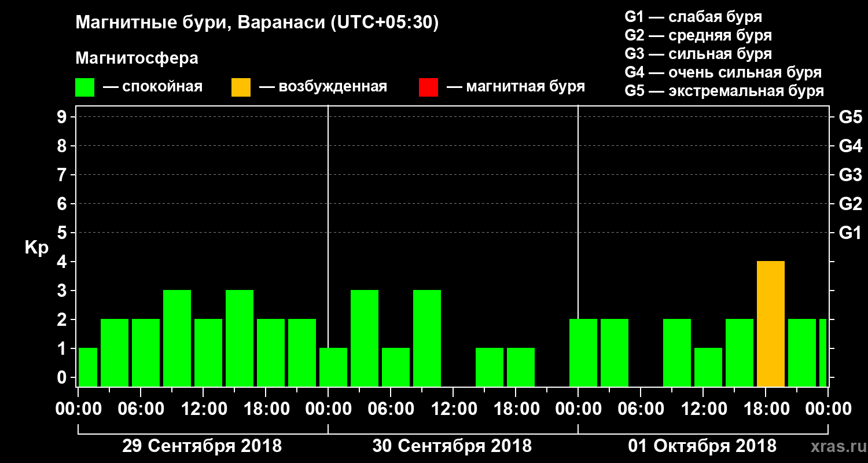Click the G3 label on right axis
Viewport: 868px width, 463px height.
(x=850, y=175)
